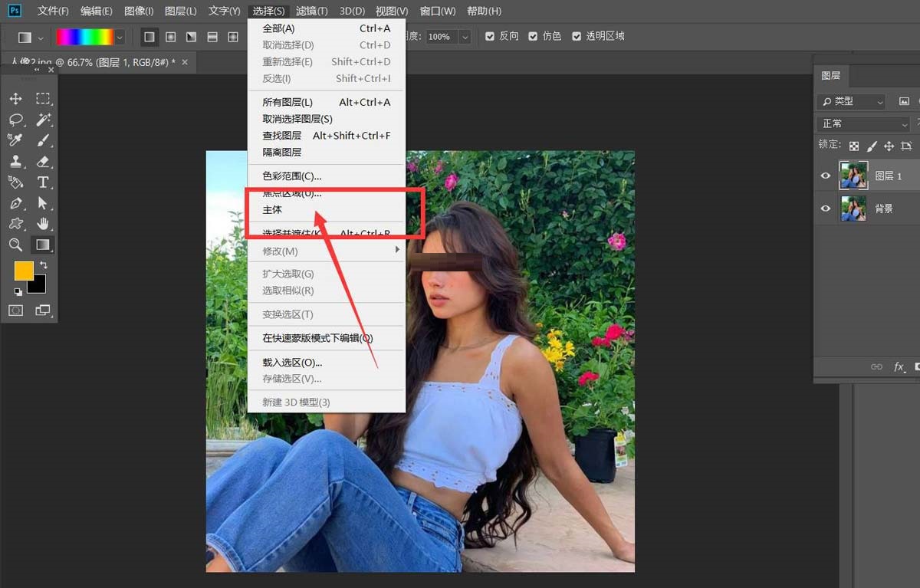The image size is (920, 588).
Task: Select the Zoom tool
Action: (15, 245)
